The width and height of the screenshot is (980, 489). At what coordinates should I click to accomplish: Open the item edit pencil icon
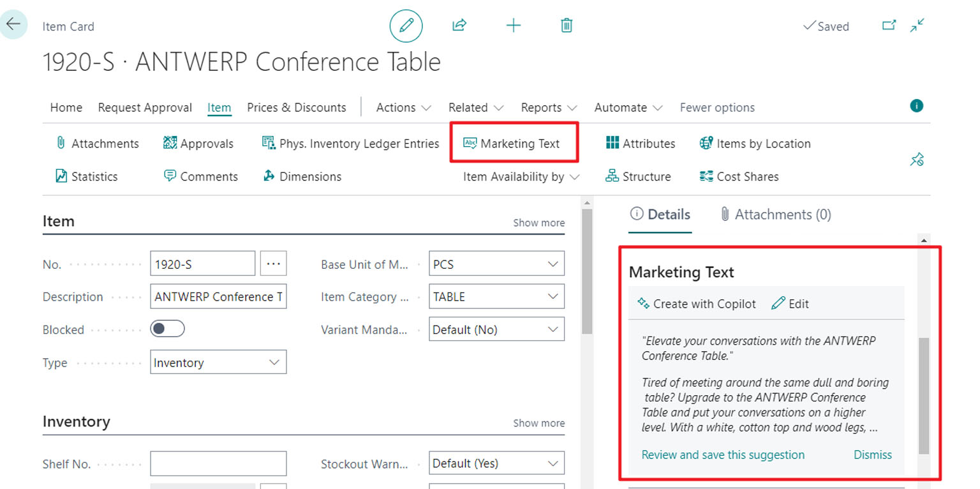[x=406, y=26]
